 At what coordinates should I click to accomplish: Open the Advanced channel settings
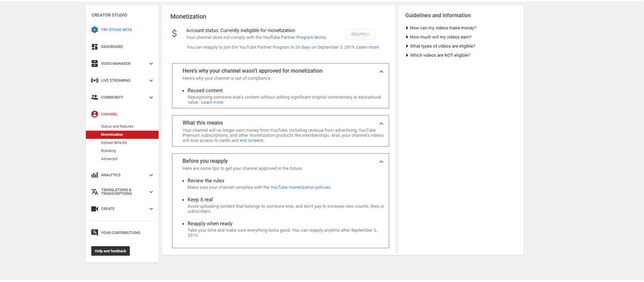109,159
